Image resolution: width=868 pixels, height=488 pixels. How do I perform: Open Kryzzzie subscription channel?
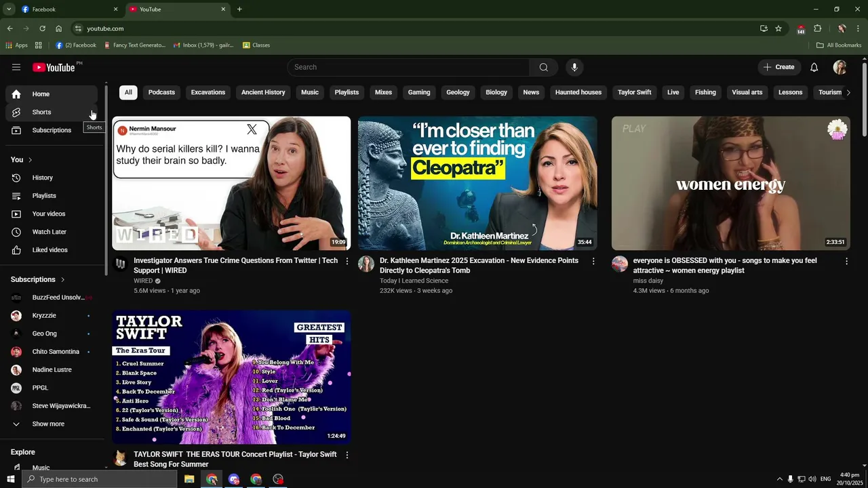point(52,316)
